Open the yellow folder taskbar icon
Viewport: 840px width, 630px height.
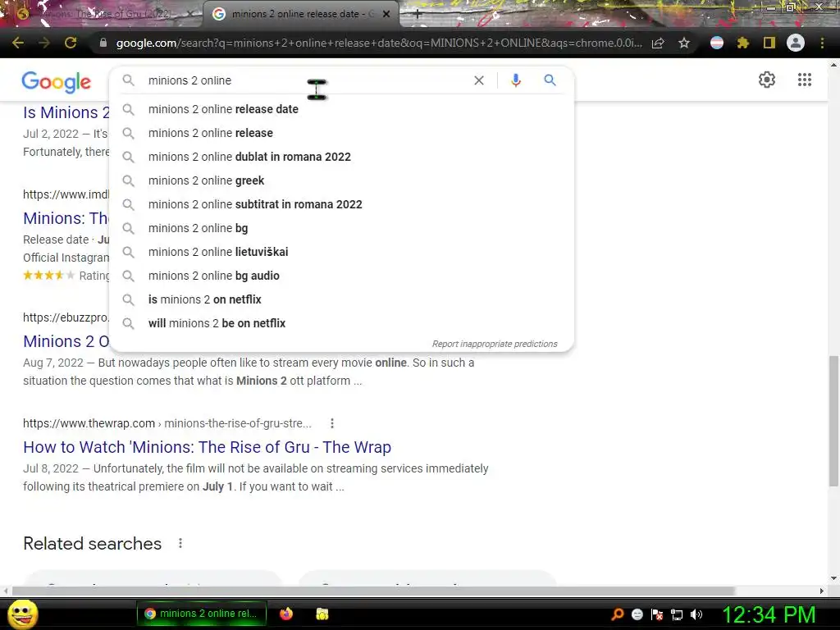click(322, 614)
